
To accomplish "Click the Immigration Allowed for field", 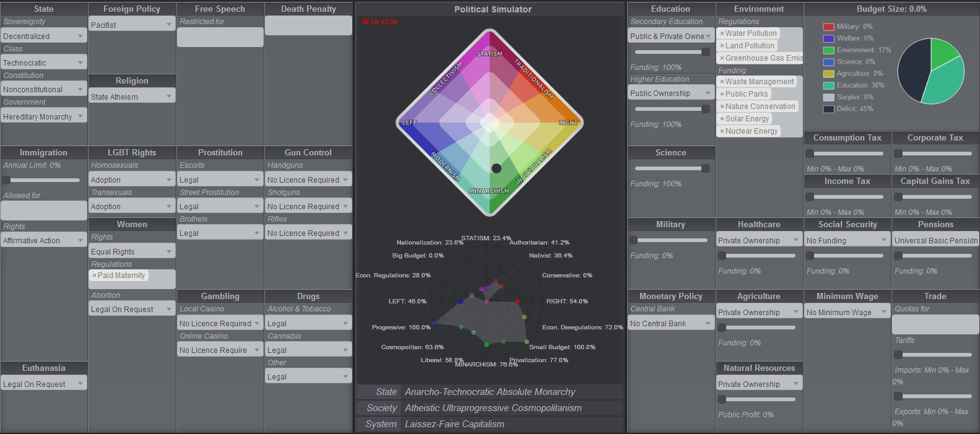I will 44,210.
